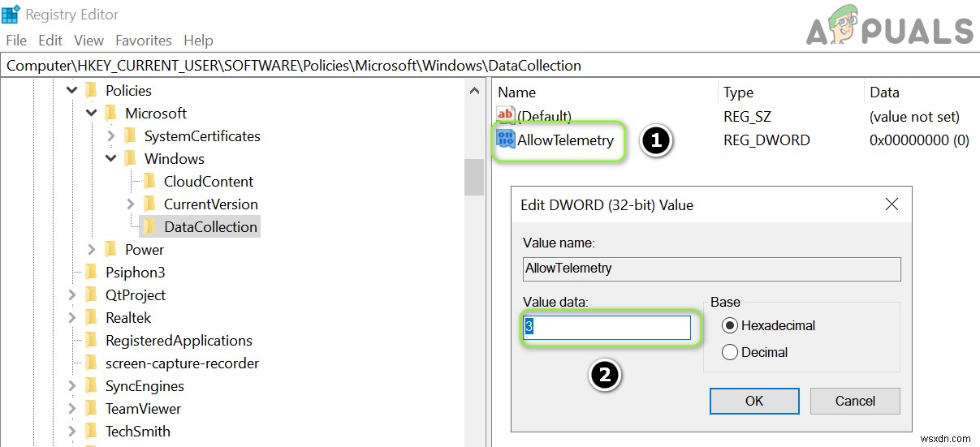Screen dimensions: 980x447
Task: Expand the SyncEngines tree node
Action: [x=72, y=385]
